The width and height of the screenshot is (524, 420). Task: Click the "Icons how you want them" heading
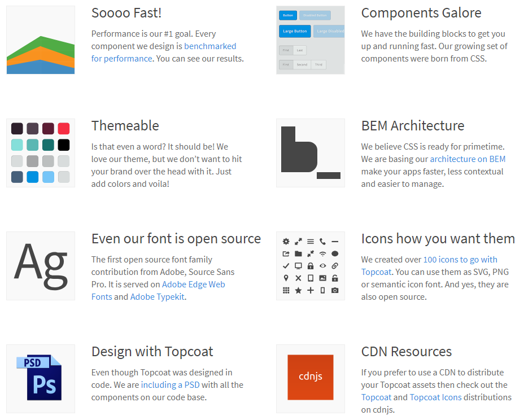438,239
